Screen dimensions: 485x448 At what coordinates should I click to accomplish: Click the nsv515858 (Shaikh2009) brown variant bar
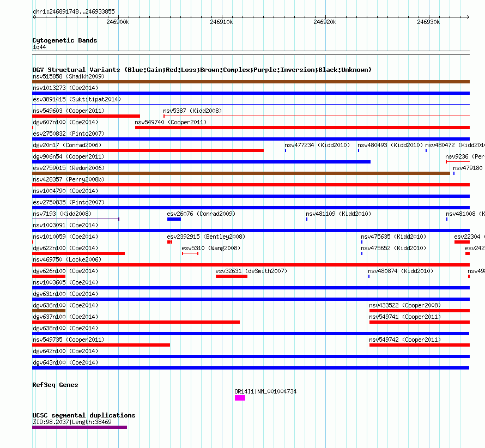point(251,82)
